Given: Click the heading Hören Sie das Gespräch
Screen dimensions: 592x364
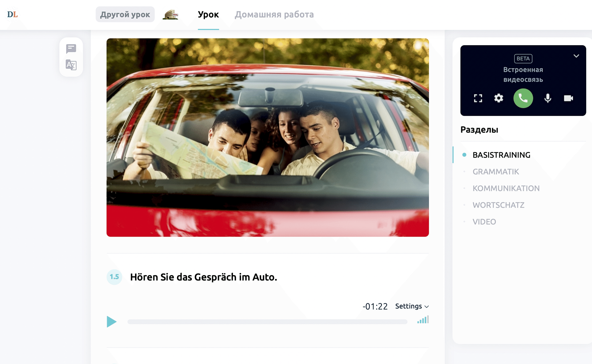Looking at the screenshot, I should pos(203,277).
